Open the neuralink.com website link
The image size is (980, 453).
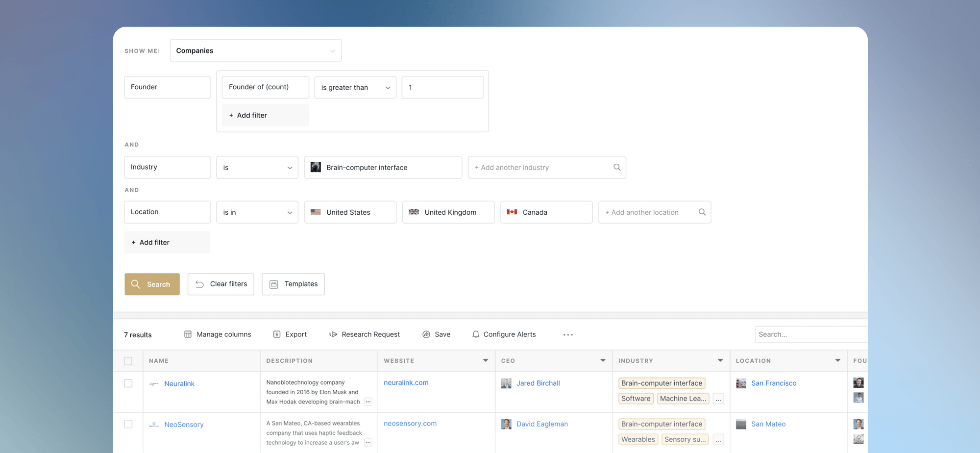pyautogui.click(x=406, y=382)
